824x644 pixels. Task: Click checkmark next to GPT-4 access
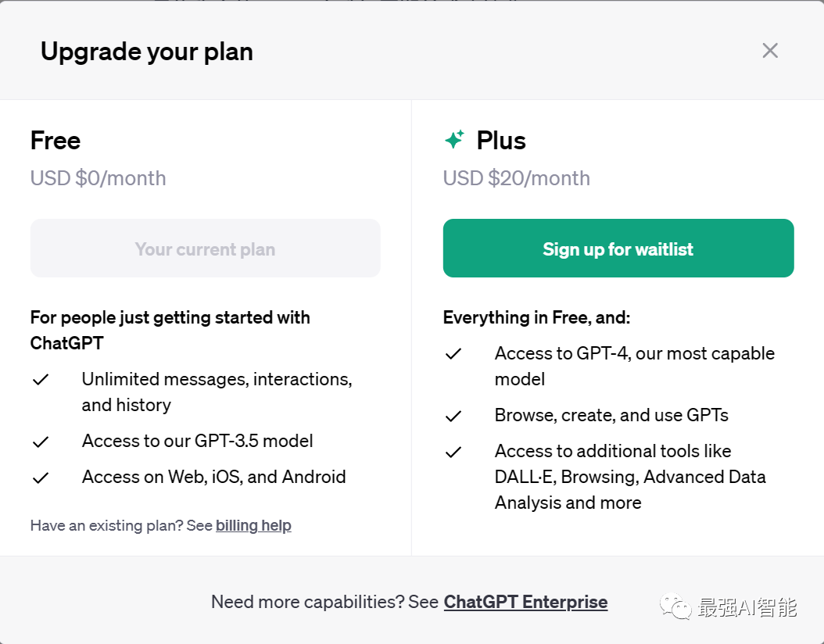[453, 354]
